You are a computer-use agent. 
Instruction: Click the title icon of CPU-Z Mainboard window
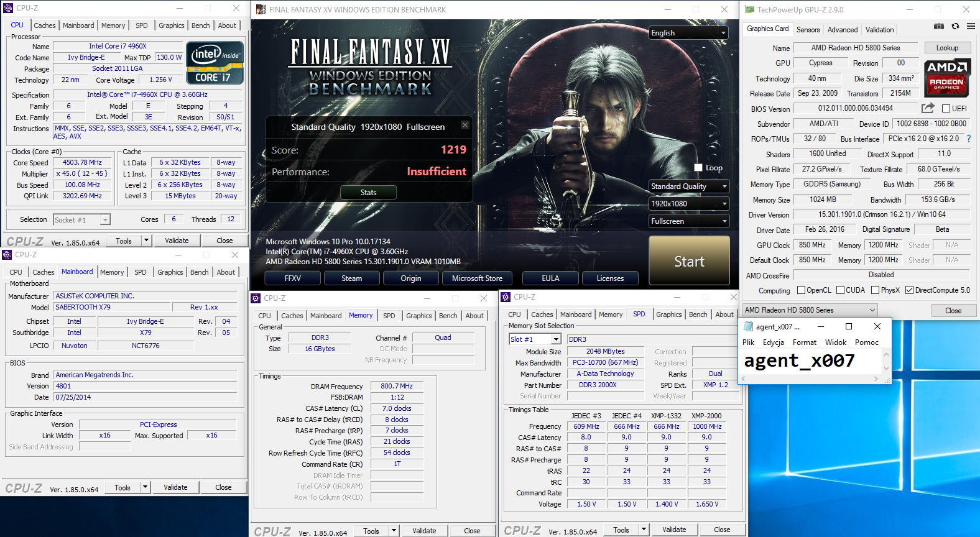pos(7,255)
